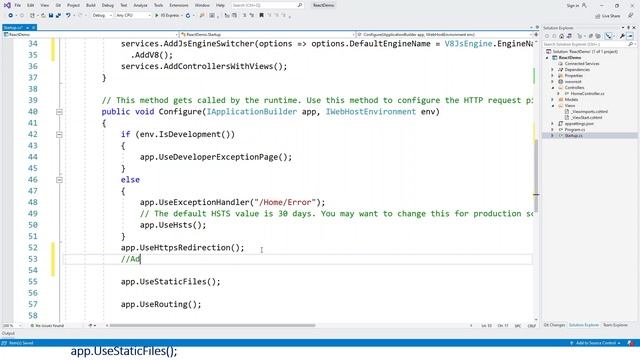Open the Help menu
The image size is (640, 360).
[220, 5]
